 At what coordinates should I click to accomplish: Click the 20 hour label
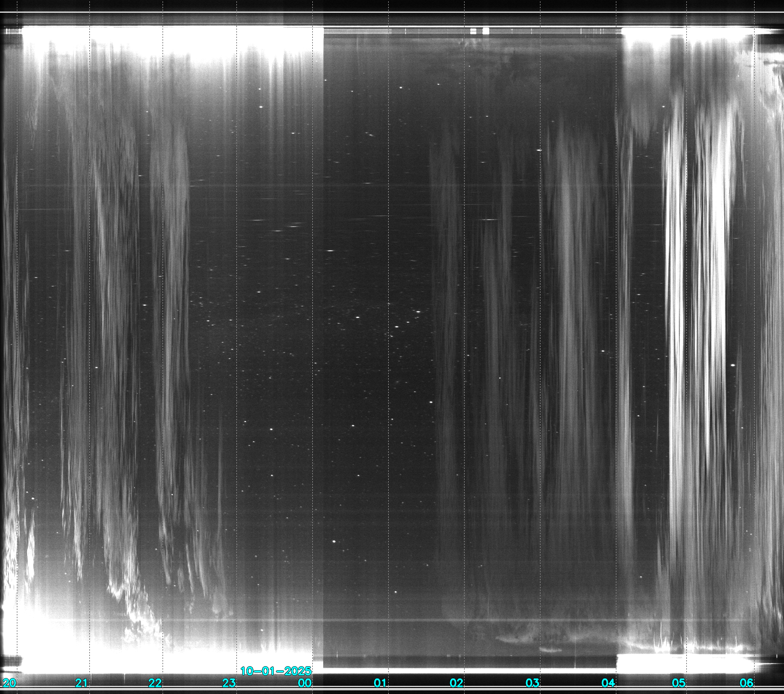[9, 682]
